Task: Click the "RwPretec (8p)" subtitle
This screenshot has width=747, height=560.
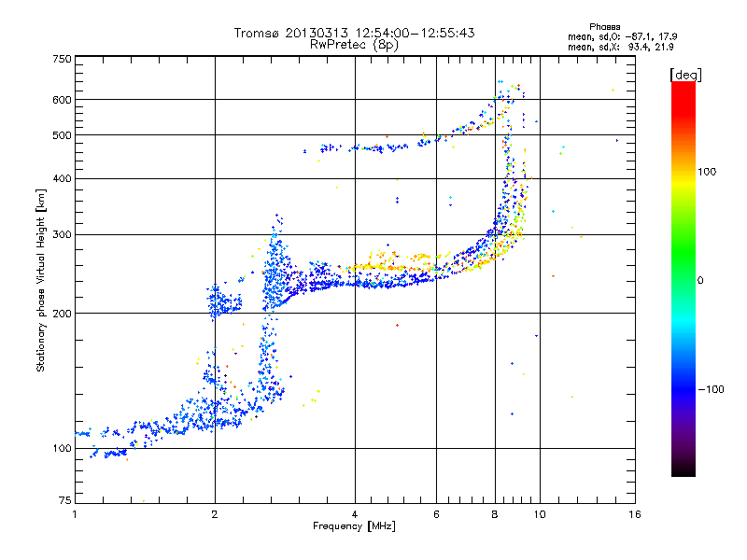Action: tap(354, 45)
